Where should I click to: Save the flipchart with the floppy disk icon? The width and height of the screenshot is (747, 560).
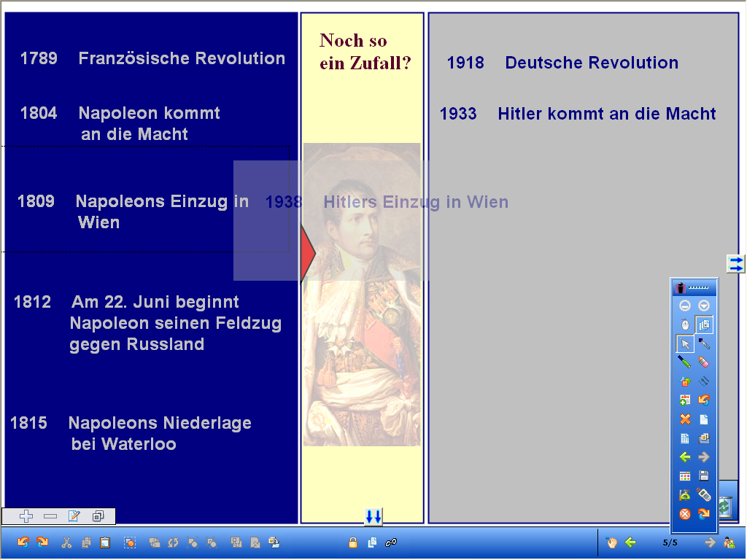pyautogui.click(x=704, y=475)
